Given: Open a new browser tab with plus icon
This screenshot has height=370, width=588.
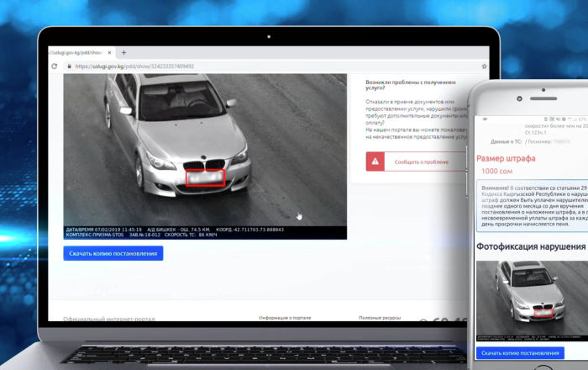Looking at the screenshot, I should (123, 52).
